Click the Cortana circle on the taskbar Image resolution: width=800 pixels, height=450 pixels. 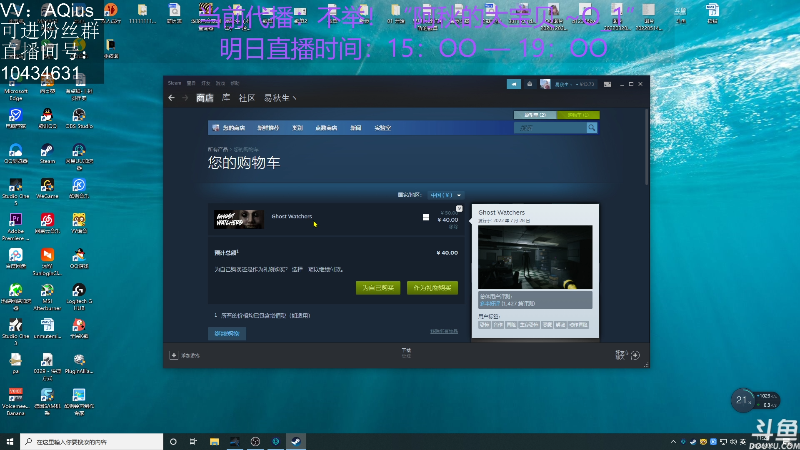173,441
